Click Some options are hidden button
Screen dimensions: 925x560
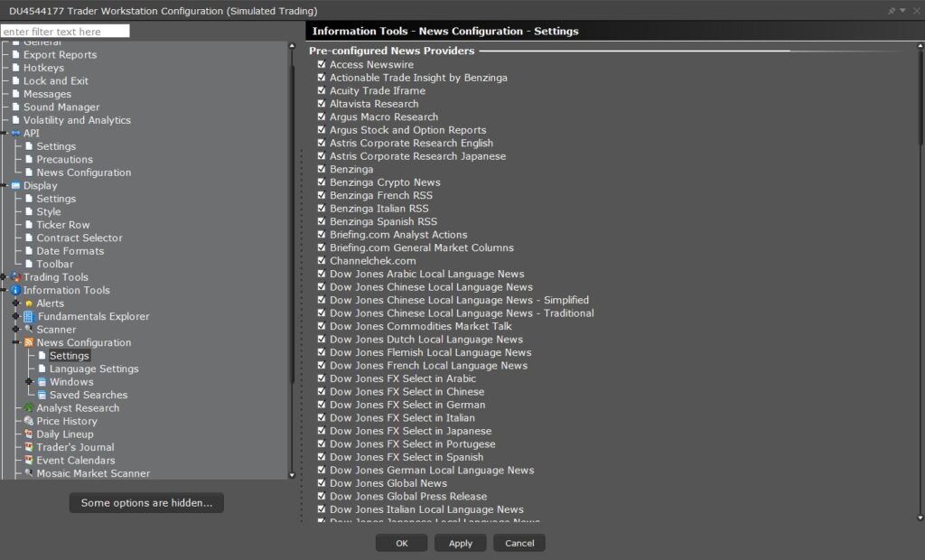point(146,503)
